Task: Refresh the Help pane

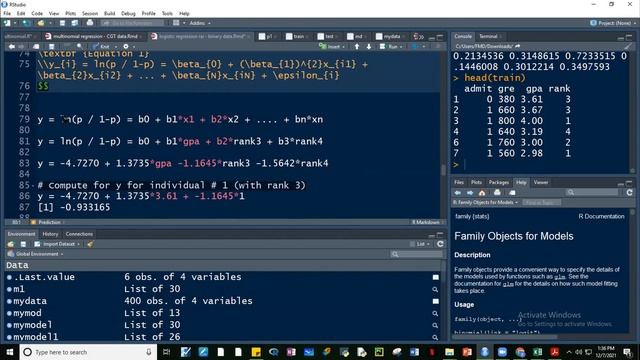Action: 629,193
